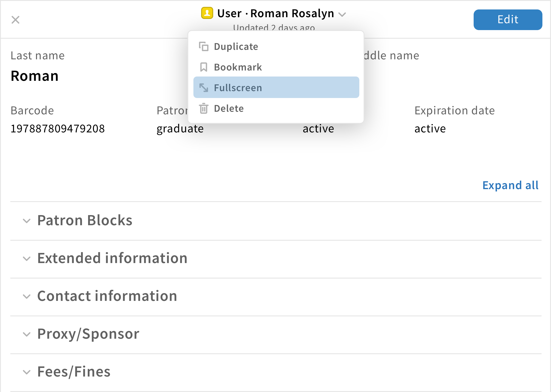Image resolution: width=551 pixels, height=392 pixels.
Task: Dismiss the record with the X icon
Action: tap(15, 20)
